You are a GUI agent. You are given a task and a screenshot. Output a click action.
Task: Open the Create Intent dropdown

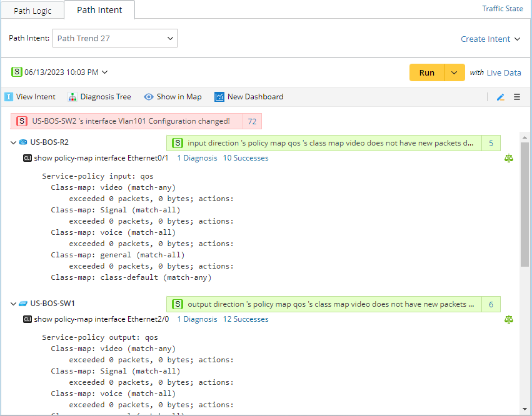490,39
